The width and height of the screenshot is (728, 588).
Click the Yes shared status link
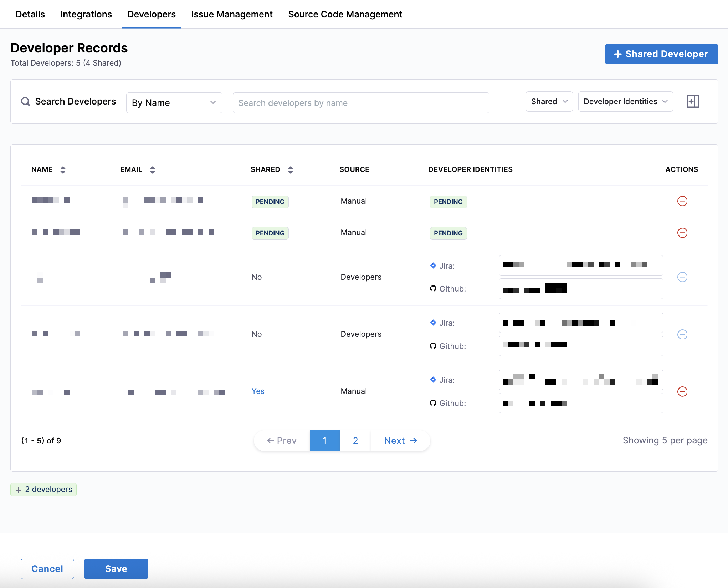(x=258, y=391)
